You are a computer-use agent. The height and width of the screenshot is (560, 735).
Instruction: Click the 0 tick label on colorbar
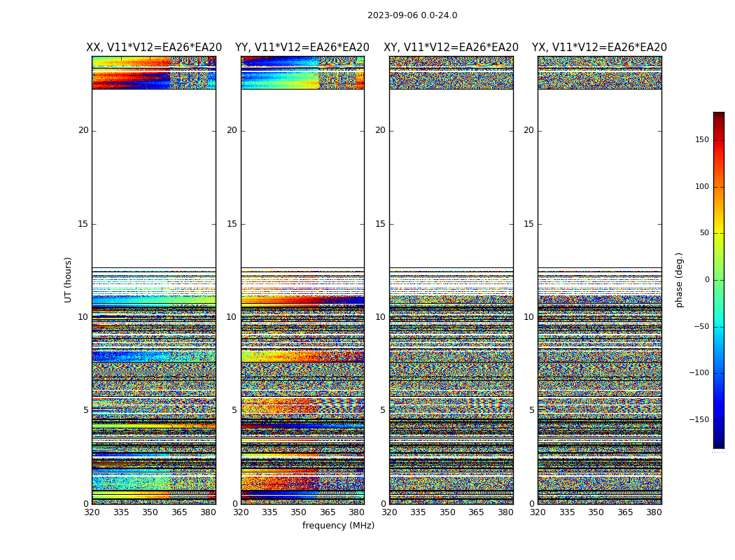point(707,280)
